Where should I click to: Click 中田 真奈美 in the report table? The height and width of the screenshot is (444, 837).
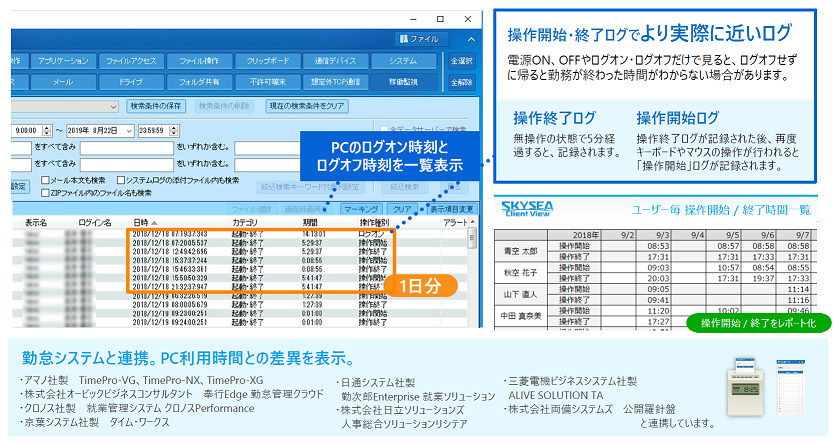click(520, 316)
